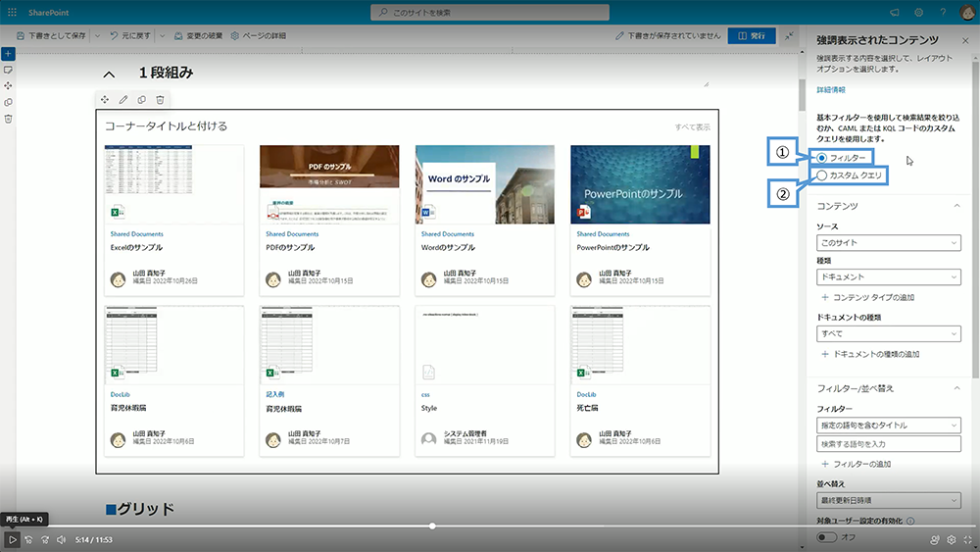Viewport: 980px width, 552px height.
Task: Click the move web part icon
Action: pos(105,99)
